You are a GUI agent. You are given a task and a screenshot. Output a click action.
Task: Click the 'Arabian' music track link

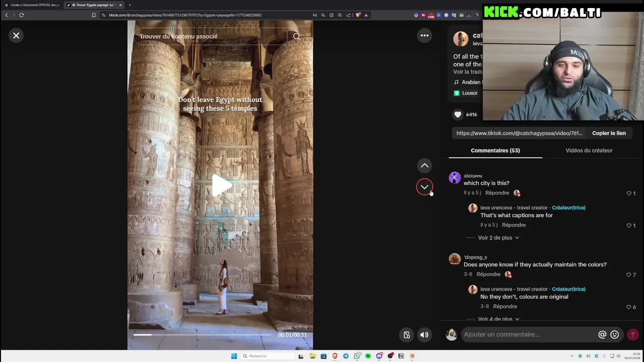point(468,82)
